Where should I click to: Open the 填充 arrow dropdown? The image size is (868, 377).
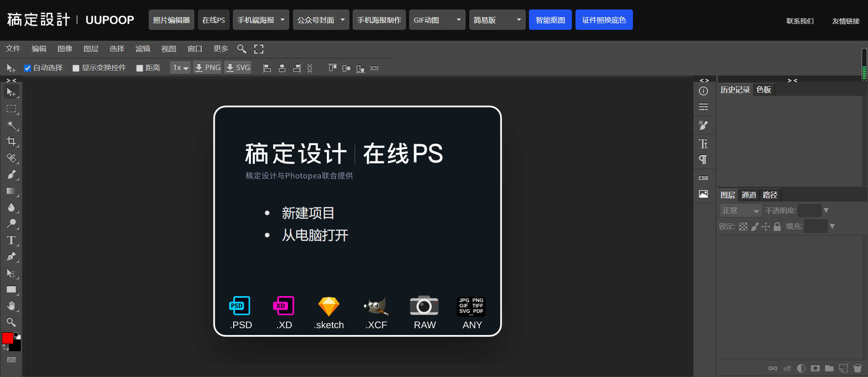[x=832, y=226]
